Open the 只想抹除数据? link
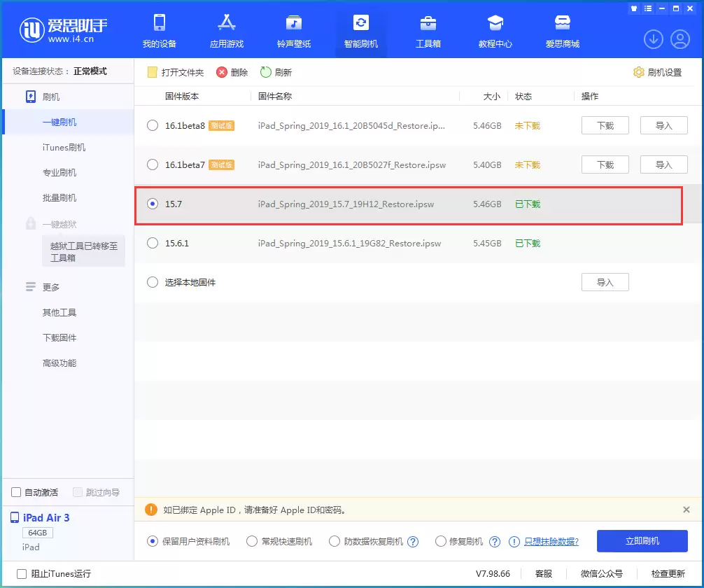 pyautogui.click(x=551, y=541)
